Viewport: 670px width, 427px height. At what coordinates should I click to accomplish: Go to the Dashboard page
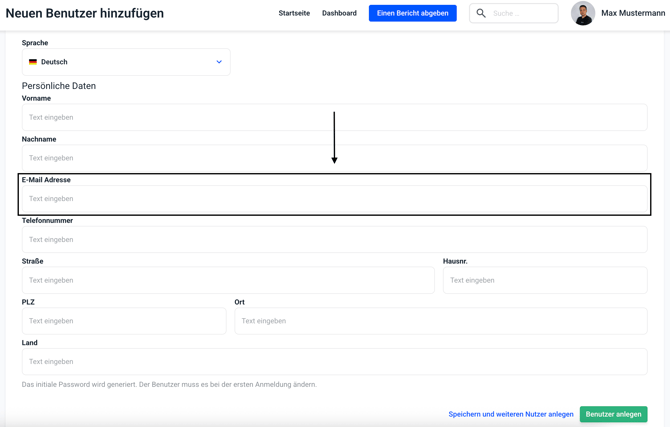[339, 14]
